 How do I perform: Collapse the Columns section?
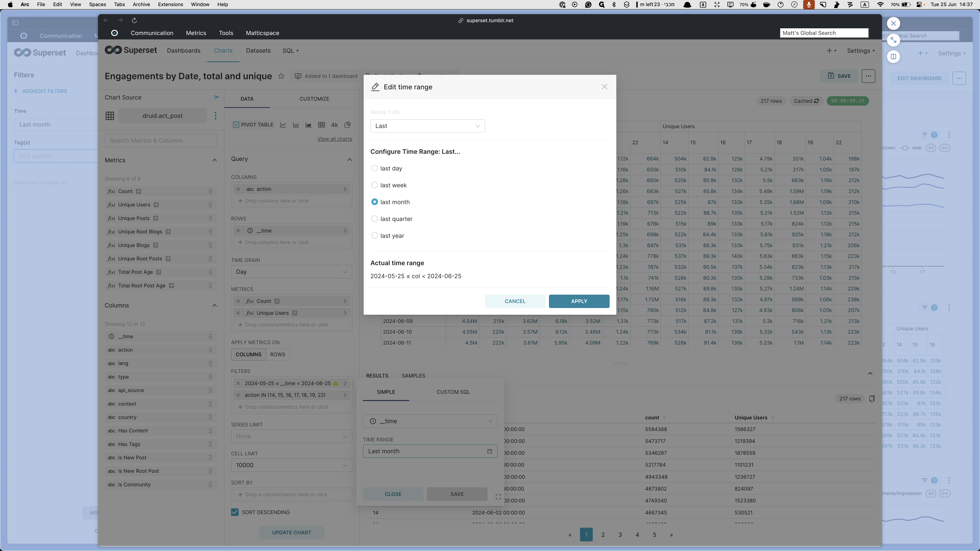click(215, 305)
